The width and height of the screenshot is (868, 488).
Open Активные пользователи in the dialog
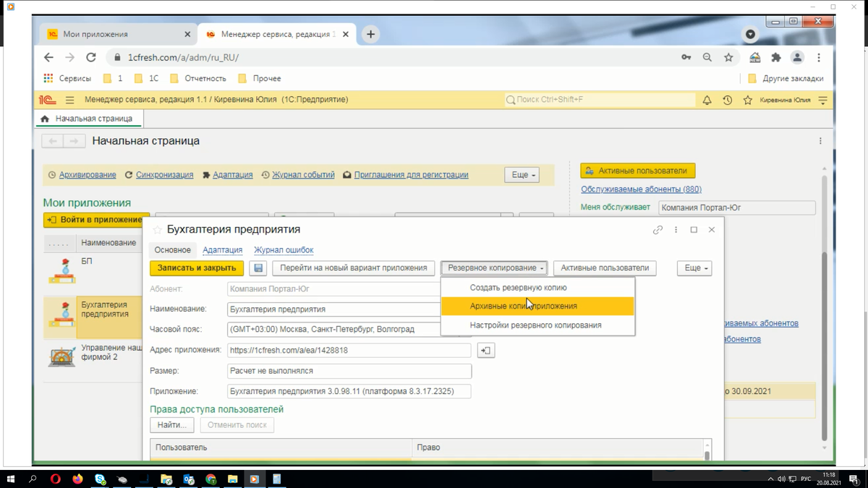605,268
